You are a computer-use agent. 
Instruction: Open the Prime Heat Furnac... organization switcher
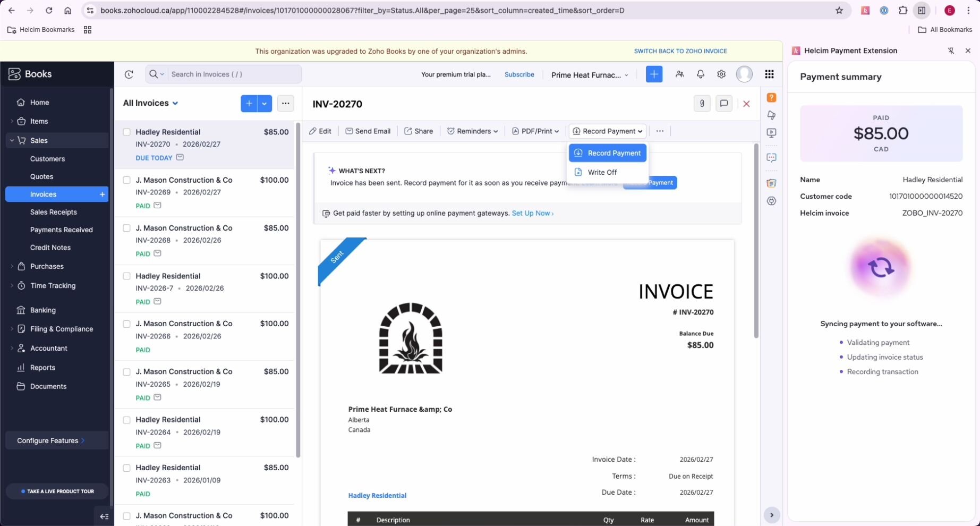(590, 75)
